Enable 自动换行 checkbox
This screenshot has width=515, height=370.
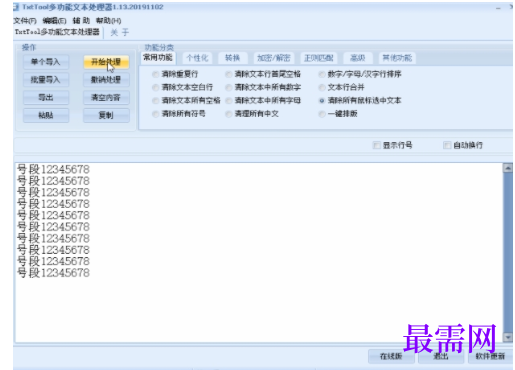[x=463, y=145]
